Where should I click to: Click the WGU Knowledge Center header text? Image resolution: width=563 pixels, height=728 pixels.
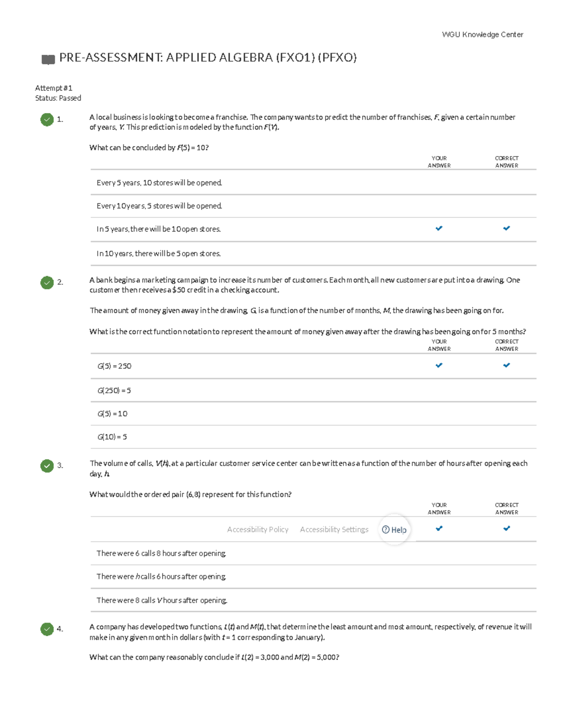pyautogui.click(x=482, y=35)
